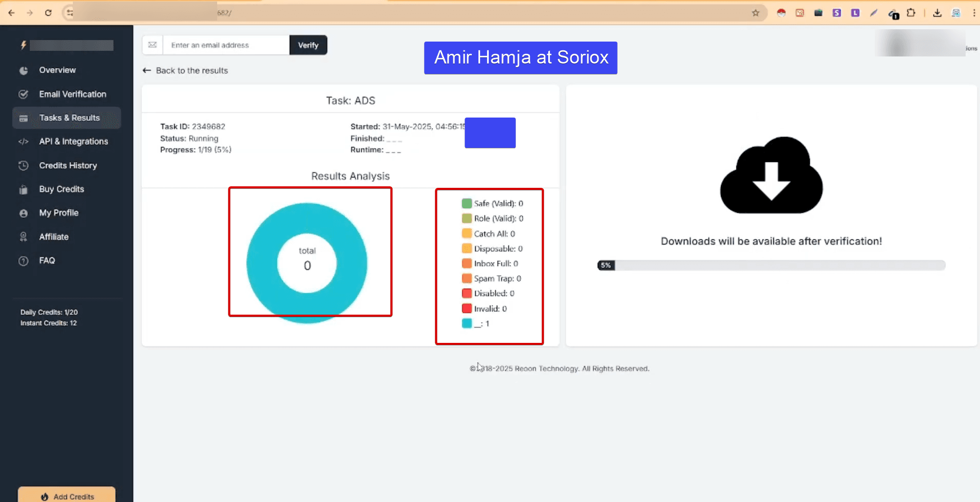980x502 pixels.
Task: Click the envelope icon beside email field
Action: point(152,45)
